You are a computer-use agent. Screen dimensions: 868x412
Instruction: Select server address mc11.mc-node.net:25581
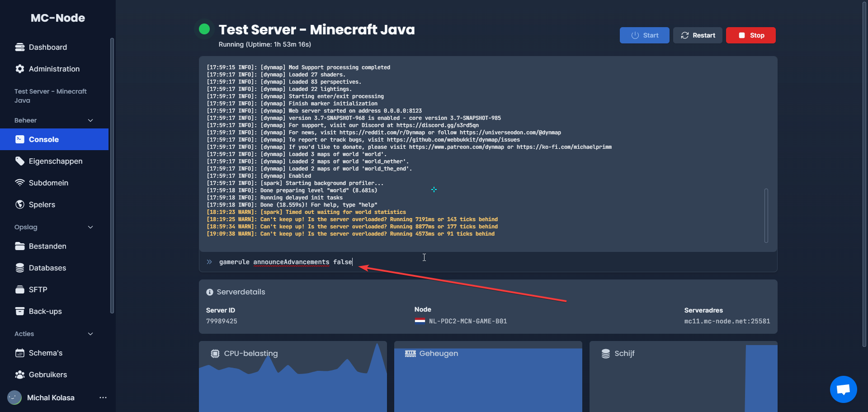click(727, 321)
